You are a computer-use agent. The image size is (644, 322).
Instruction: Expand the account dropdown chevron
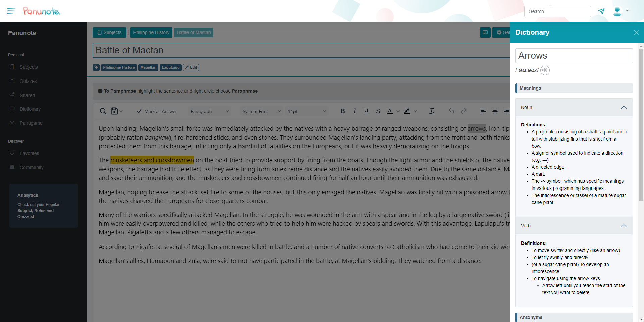(627, 11)
